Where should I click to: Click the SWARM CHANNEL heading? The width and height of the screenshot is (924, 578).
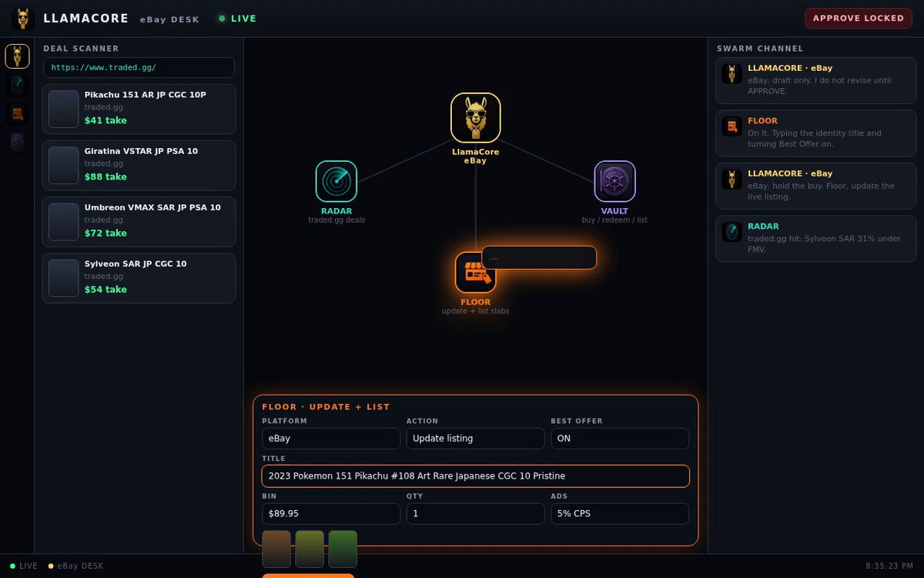point(760,49)
